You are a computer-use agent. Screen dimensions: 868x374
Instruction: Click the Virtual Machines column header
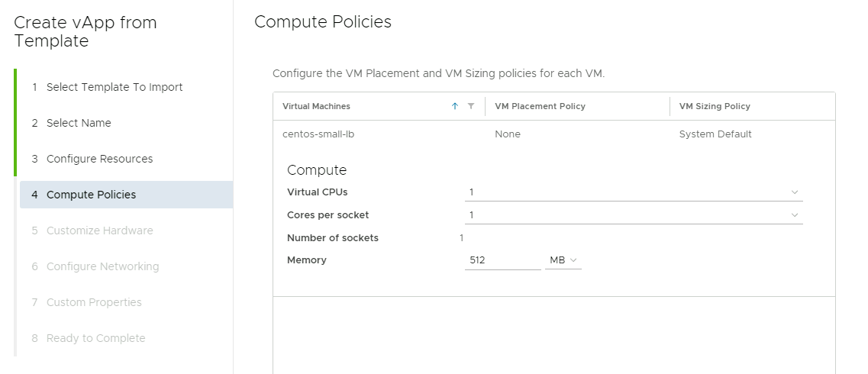click(317, 106)
